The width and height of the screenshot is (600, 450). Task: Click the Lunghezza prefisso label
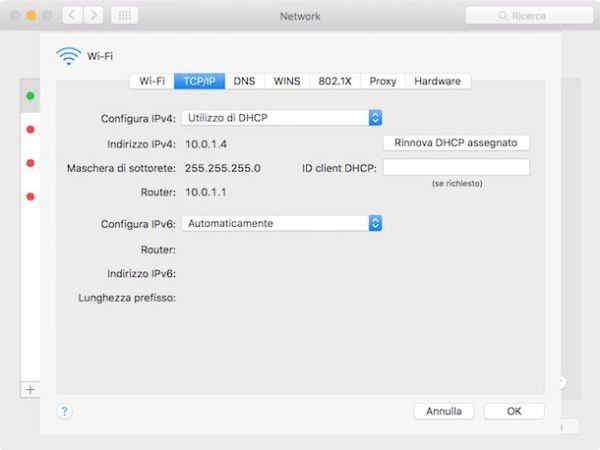[127, 298]
